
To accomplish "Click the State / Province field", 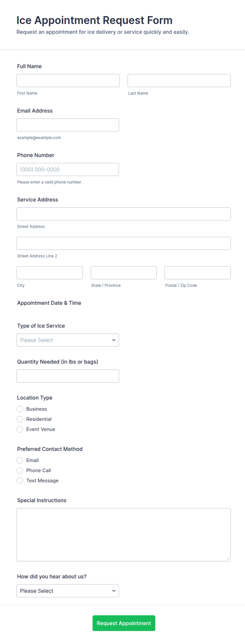I will pos(124,273).
